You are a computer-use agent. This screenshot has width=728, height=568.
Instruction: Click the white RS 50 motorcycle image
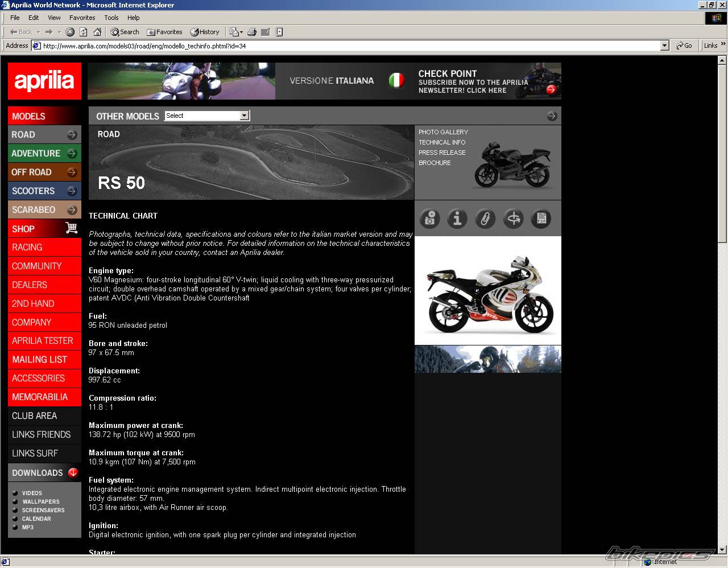click(488, 290)
